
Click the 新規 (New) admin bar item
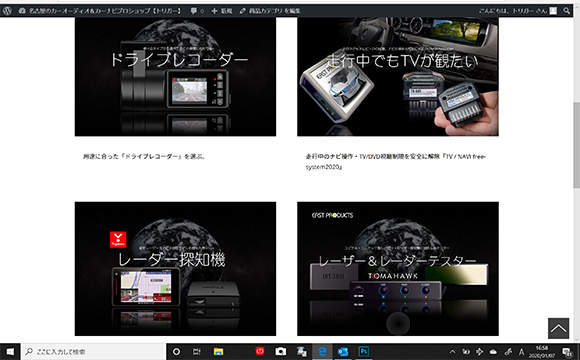(222, 11)
